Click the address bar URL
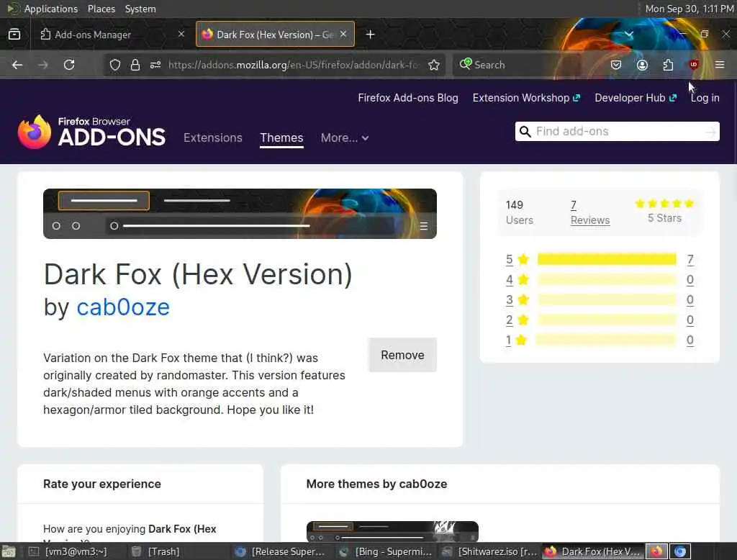This screenshot has height=560, width=737. coord(294,65)
